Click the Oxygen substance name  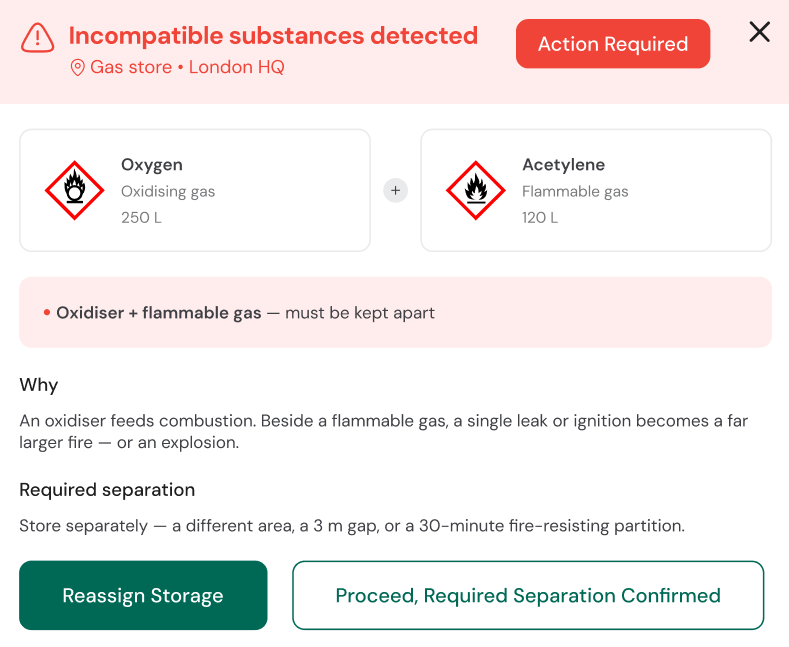point(151,165)
